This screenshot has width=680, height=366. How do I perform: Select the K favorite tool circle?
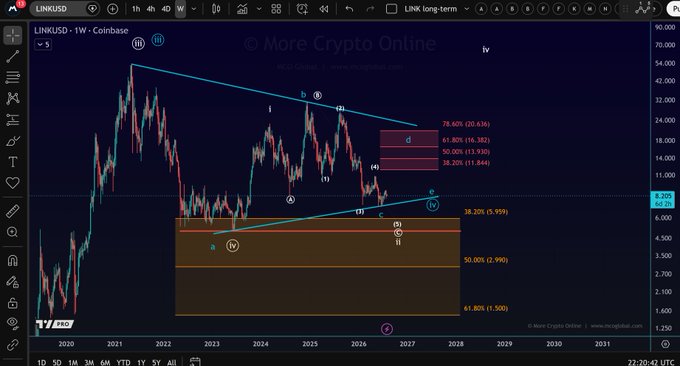[574, 9]
